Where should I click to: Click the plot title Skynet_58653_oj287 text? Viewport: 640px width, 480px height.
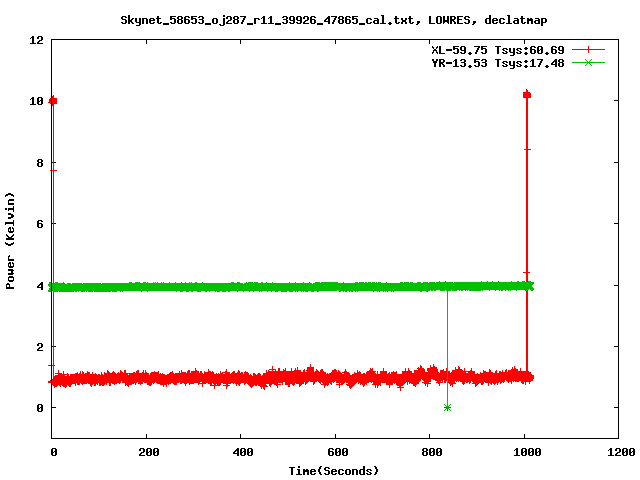point(333,20)
